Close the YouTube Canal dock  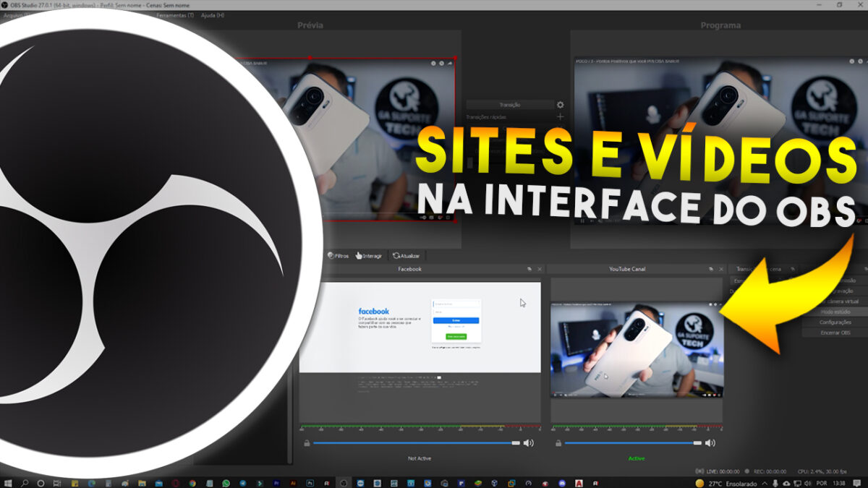click(721, 269)
